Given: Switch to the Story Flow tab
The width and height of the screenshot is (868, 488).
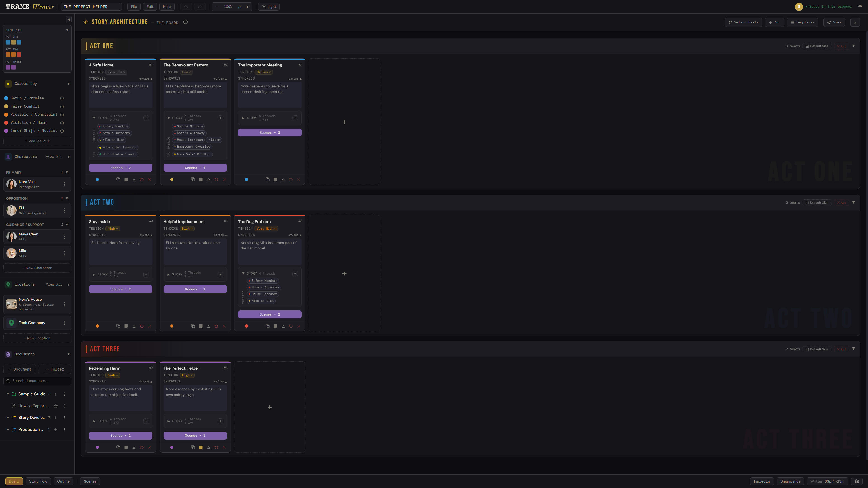Looking at the screenshot, I should click(x=38, y=481).
